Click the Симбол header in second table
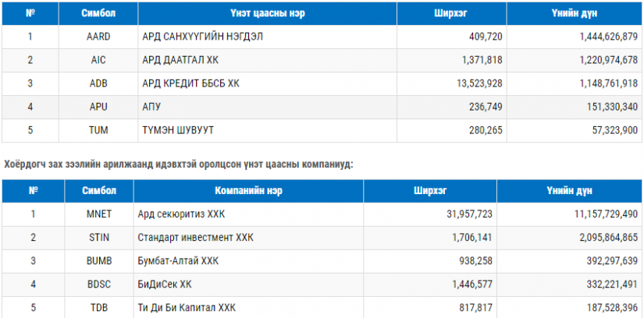The width and height of the screenshot is (644, 318). [x=99, y=191]
